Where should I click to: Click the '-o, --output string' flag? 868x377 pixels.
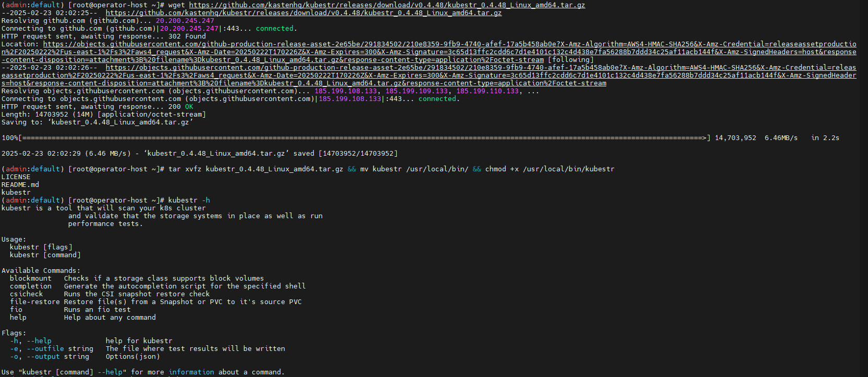tap(50, 357)
